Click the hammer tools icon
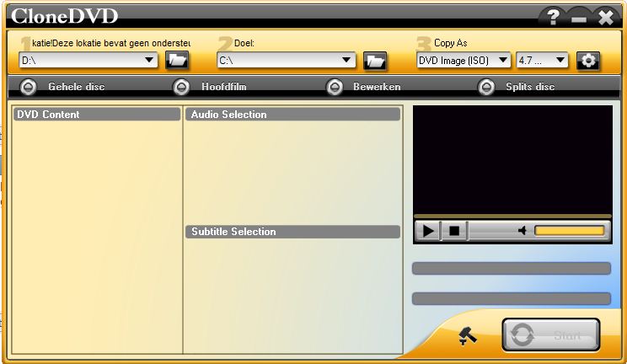The width and height of the screenshot is (627, 364). [468, 335]
